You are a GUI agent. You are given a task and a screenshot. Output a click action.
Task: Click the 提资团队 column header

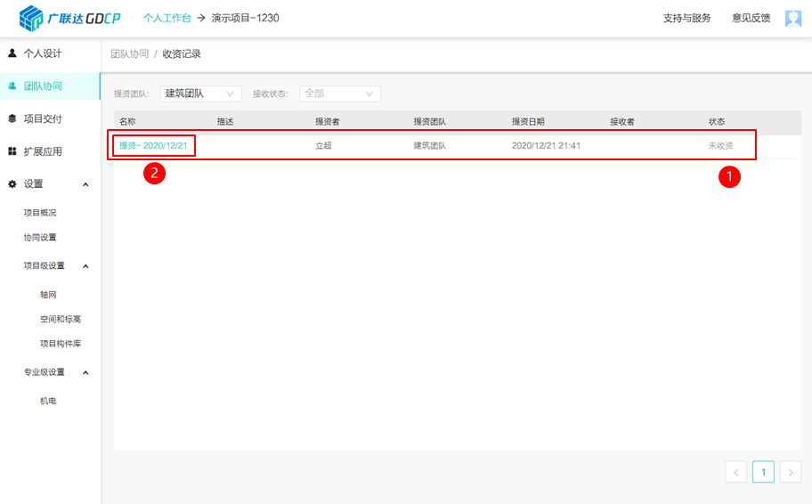point(430,122)
